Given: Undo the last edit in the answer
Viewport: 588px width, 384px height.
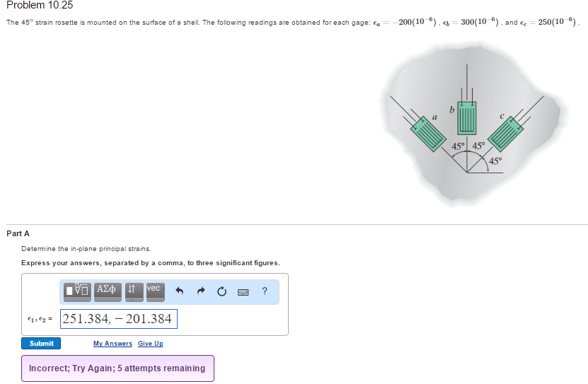Looking at the screenshot, I should [x=180, y=291].
